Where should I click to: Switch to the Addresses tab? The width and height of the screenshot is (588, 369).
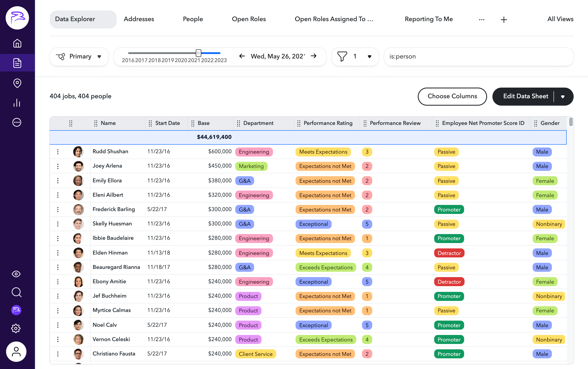139,19
